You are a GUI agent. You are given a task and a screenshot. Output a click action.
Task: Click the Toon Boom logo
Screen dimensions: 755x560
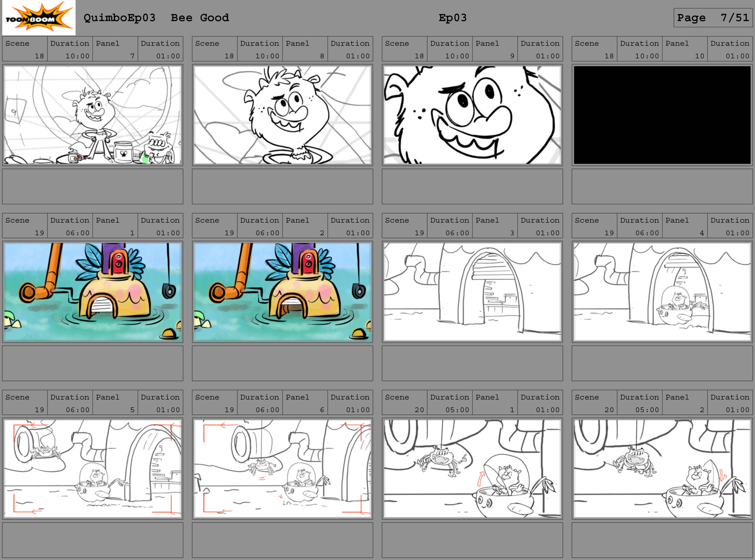(x=39, y=18)
